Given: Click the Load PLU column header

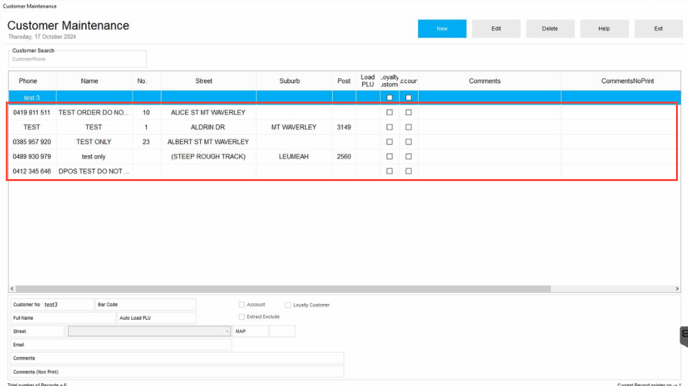Looking at the screenshot, I should [x=368, y=81].
